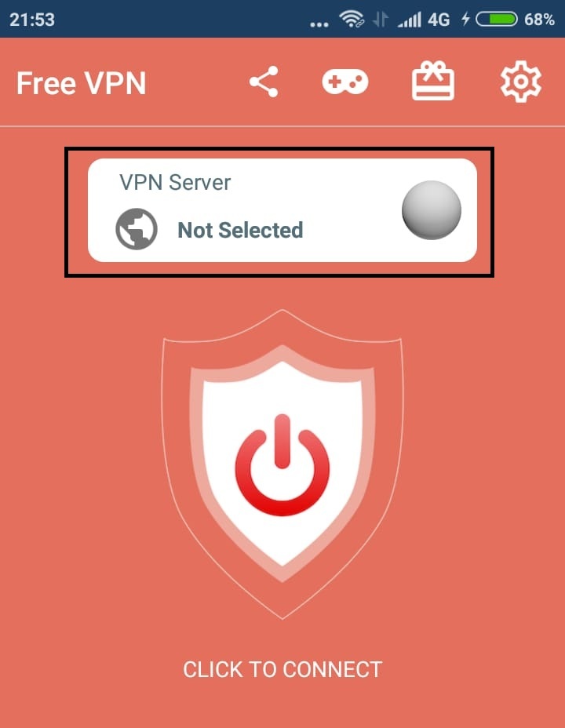Image resolution: width=565 pixels, height=728 pixels.
Task: Select the 'Not Selected' server text
Action: [240, 230]
